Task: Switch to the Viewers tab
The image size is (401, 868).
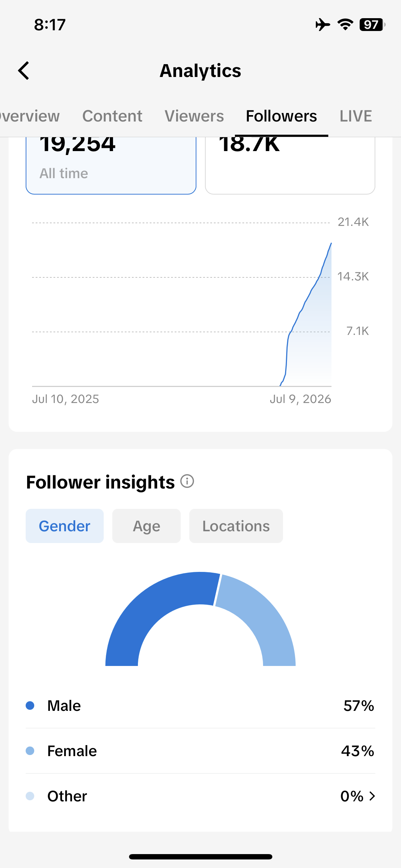Action: tap(194, 116)
